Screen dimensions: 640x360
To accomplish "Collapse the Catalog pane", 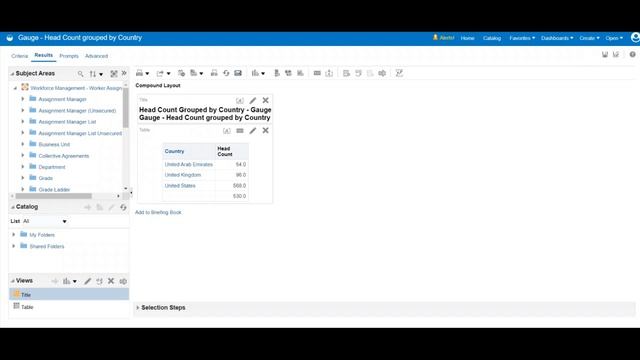I will (x=12, y=207).
